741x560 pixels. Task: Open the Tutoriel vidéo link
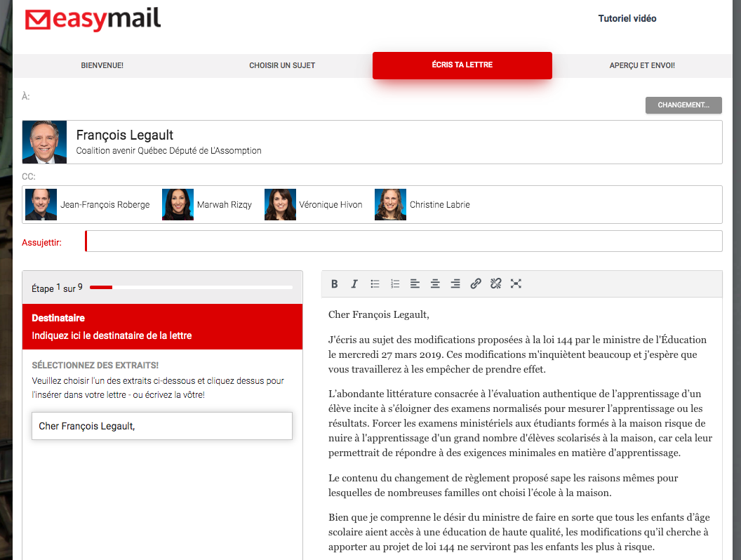(x=627, y=19)
